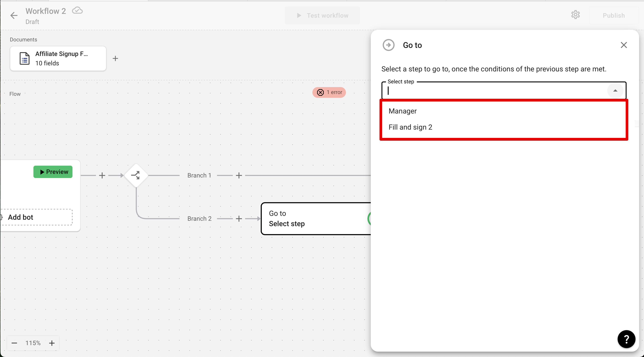Image resolution: width=644 pixels, height=357 pixels.
Task: Click the Test workflow button
Action: tap(322, 15)
